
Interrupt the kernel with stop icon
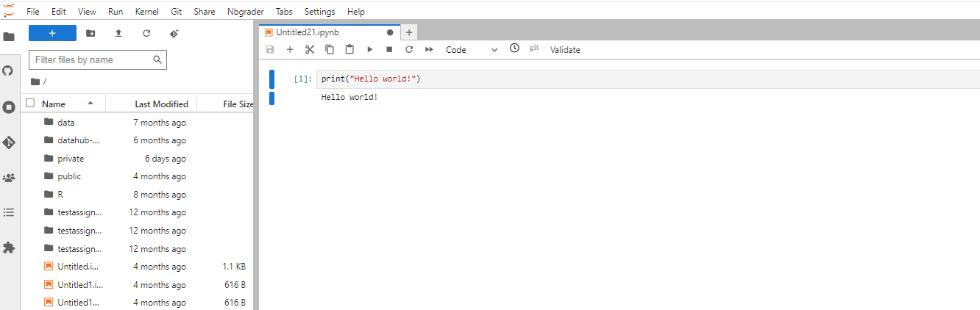(x=389, y=49)
